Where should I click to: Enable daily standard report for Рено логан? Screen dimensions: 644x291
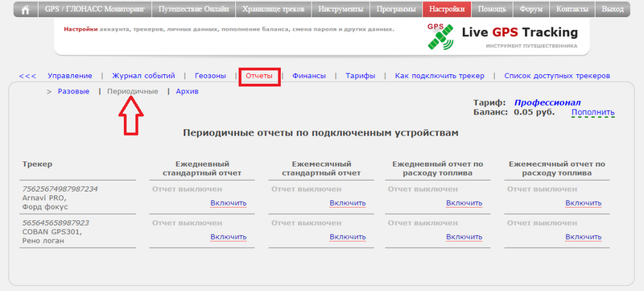(229, 237)
